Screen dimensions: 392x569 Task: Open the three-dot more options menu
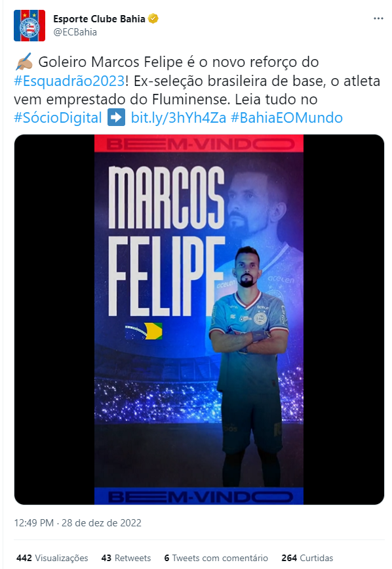(x=378, y=18)
